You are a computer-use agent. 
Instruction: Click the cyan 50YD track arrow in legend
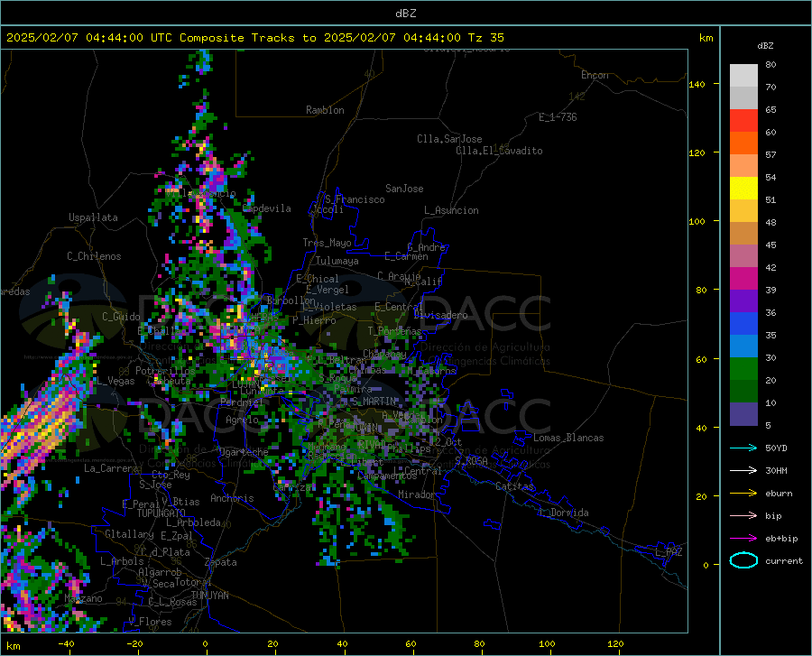coord(743,448)
